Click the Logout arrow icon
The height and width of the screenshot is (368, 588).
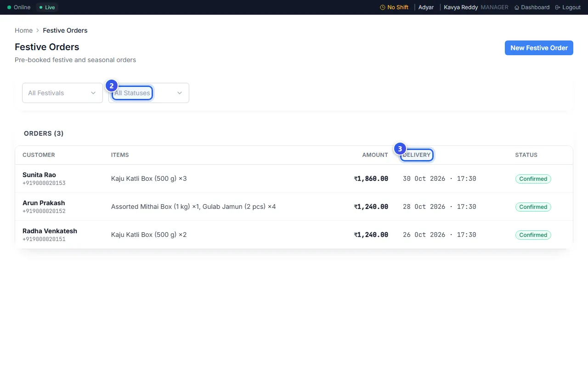tap(558, 7)
